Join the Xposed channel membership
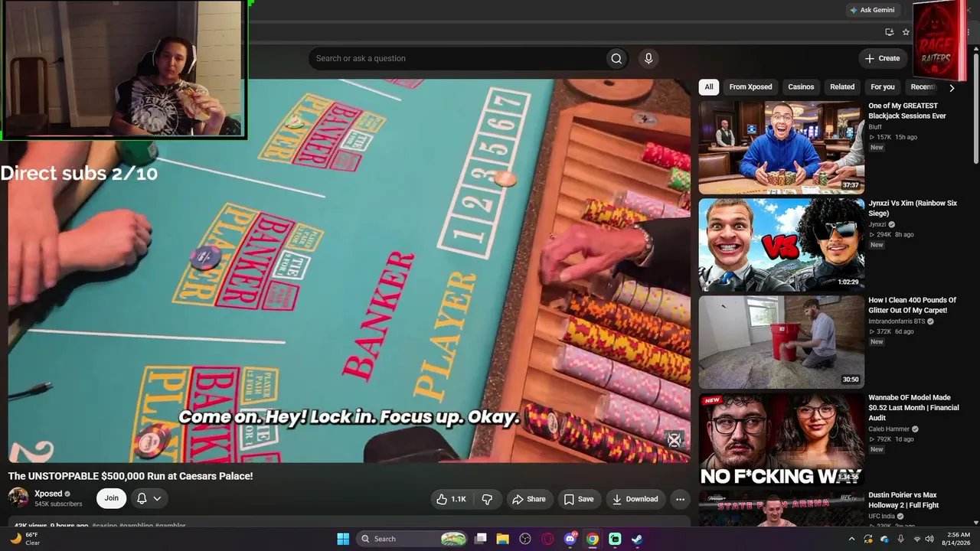 (112, 498)
